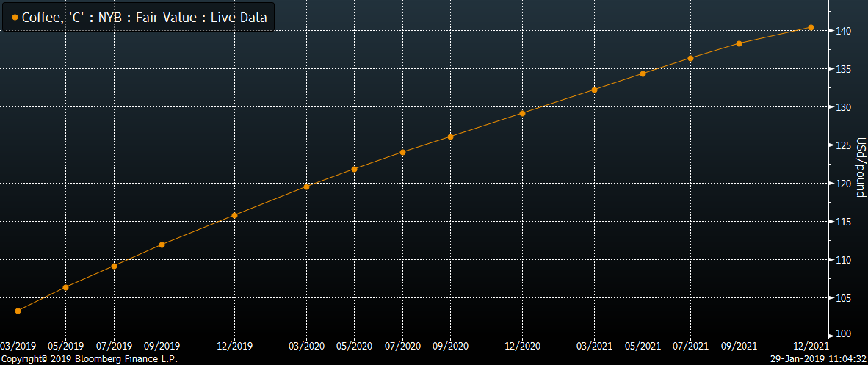Click the 03/2019 x-axis label
Image resolution: width=868 pixels, height=365 pixels.
click(18, 346)
